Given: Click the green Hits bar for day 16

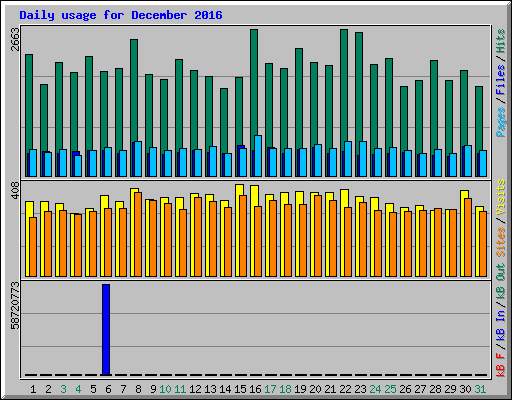Looking at the screenshot, I should (254, 83).
